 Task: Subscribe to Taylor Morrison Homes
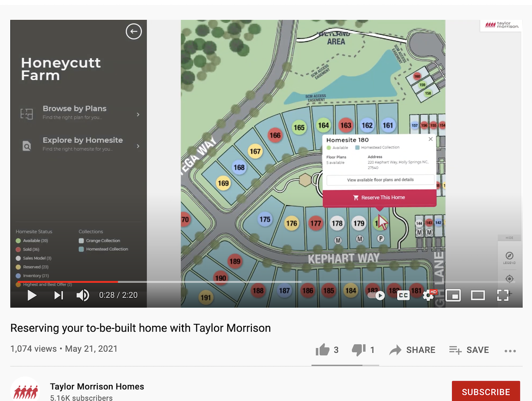pos(486,392)
